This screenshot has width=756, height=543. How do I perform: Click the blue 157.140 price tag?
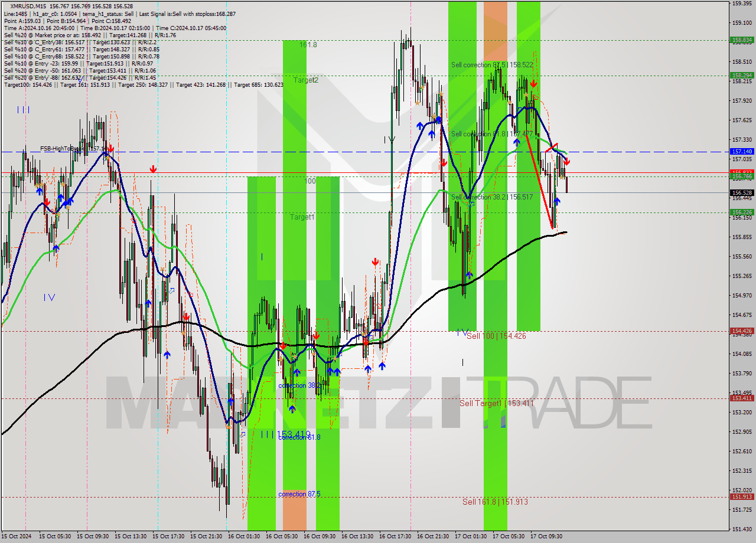(742, 152)
